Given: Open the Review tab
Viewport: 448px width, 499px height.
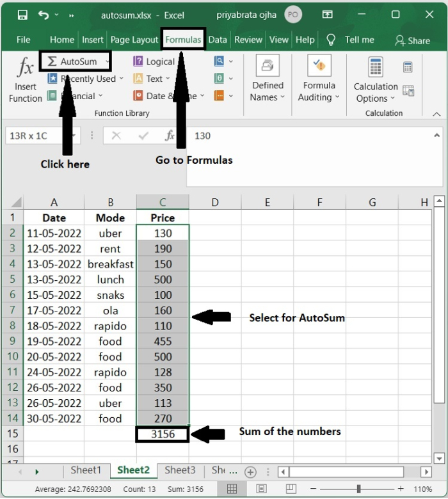Looking at the screenshot, I should click(248, 40).
